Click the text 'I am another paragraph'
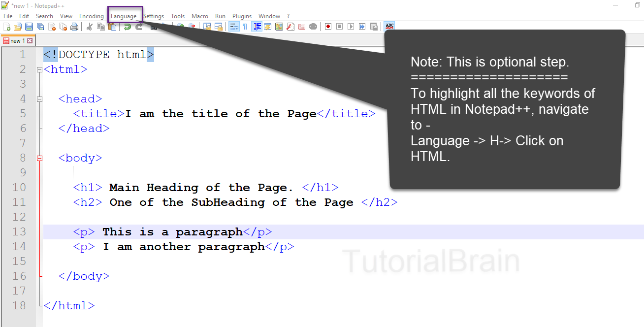 [x=184, y=247]
